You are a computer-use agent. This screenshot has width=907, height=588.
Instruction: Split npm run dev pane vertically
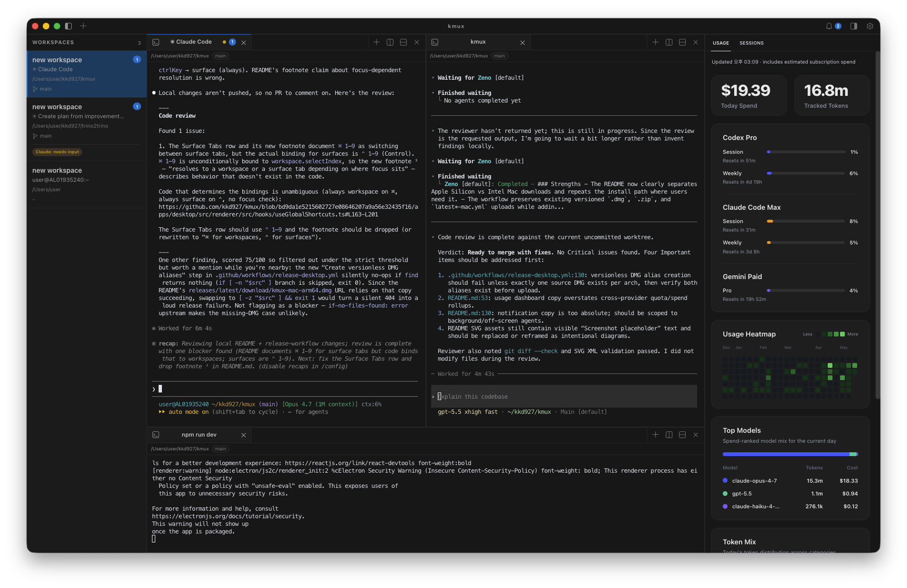(669, 435)
